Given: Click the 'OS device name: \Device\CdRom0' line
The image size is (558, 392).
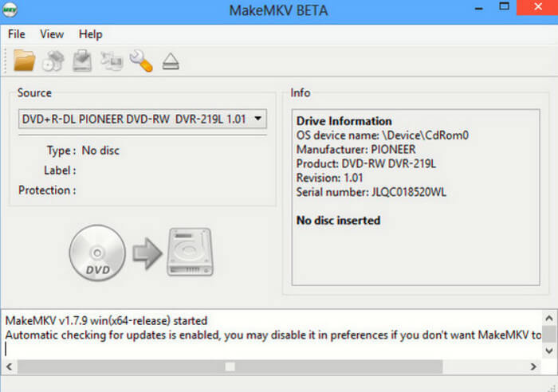Looking at the screenshot, I should (382, 135).
